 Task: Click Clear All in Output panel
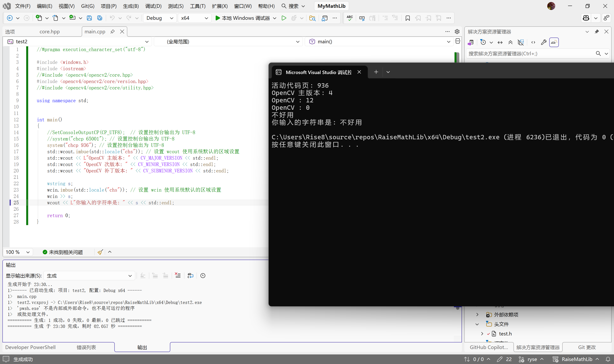click(177, 275)
